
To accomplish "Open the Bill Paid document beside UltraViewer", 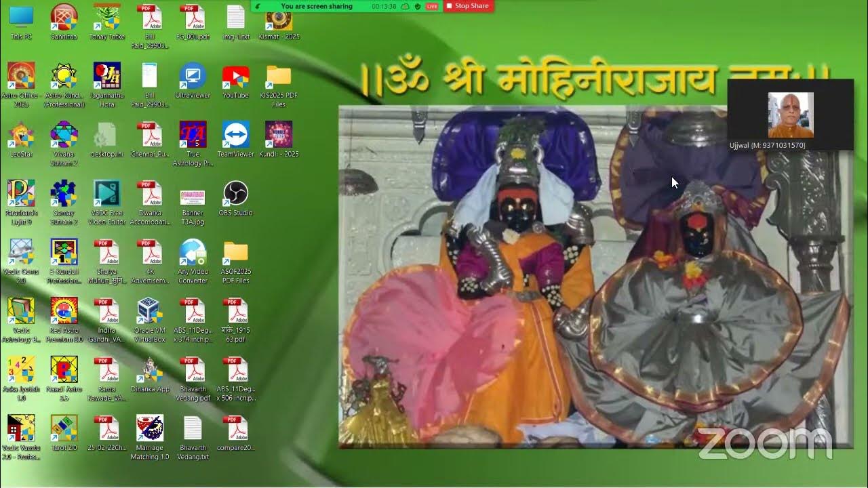I will [x=150, y=85].
